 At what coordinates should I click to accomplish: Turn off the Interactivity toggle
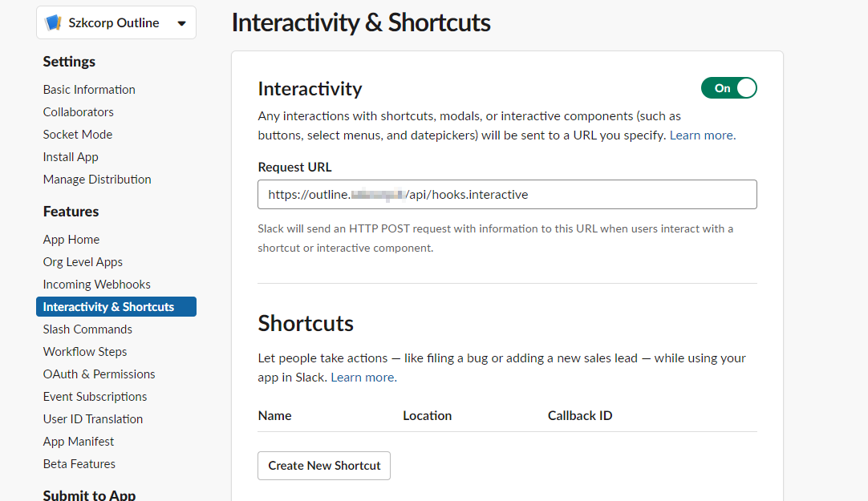[x=728, y=88]
